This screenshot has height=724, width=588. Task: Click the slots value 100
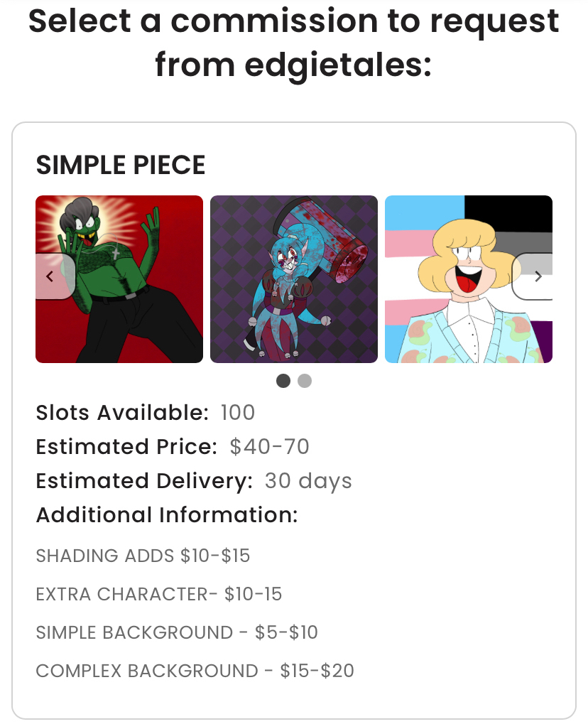tap(238, 413)
